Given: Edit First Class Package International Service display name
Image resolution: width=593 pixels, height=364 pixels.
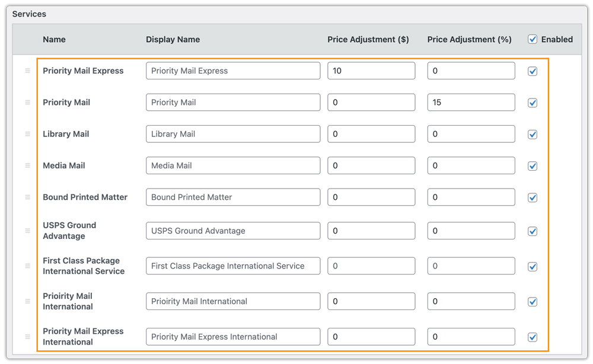Looking at the screenshot, I should (233, 266).
